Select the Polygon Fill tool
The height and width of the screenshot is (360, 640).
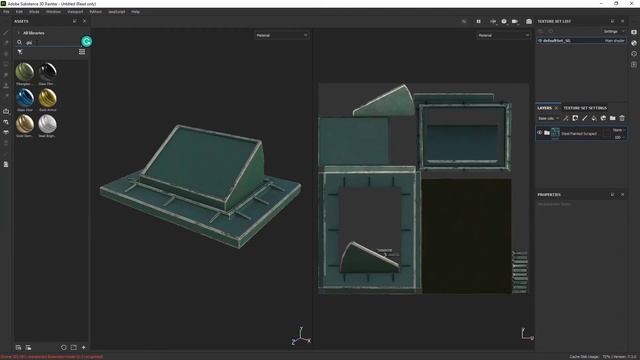pos(6,64)
